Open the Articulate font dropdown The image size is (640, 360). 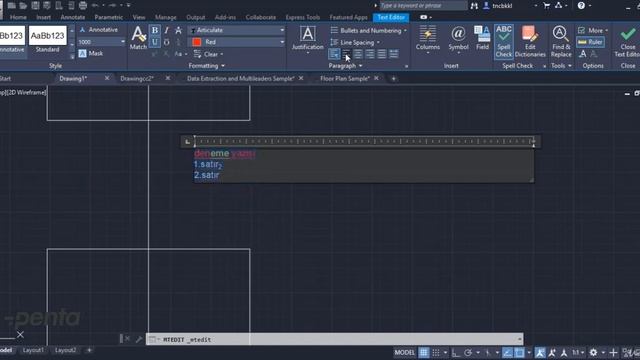click(236, 30)
